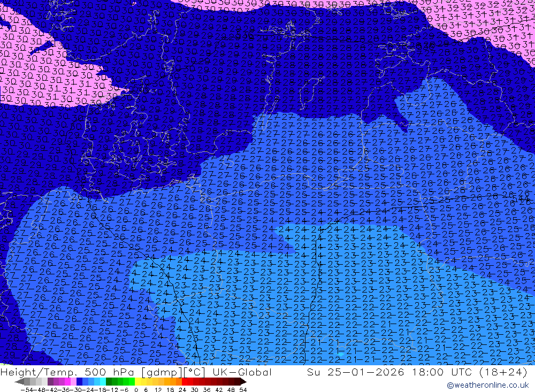Pick the bright red legend swatch above 24
The width and height of the screenshot is (535, 392).
pos(185,382)
